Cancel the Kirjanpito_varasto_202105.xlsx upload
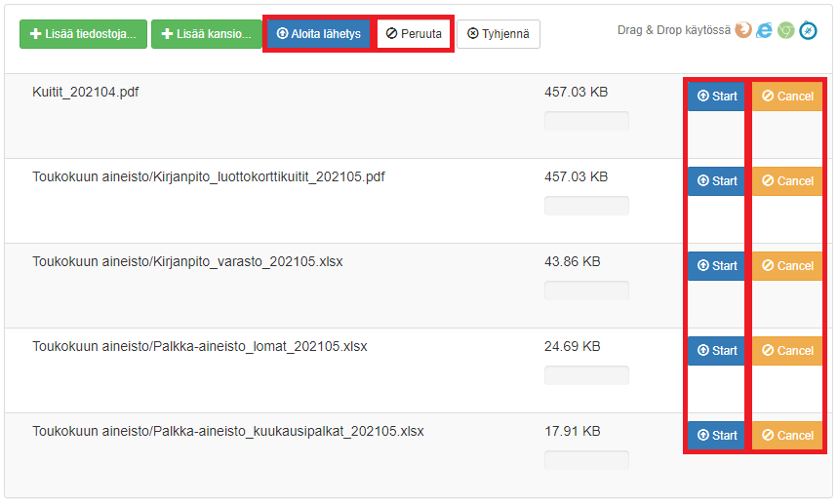This screenshot has height=504, width=838. (x=787, y=266)
